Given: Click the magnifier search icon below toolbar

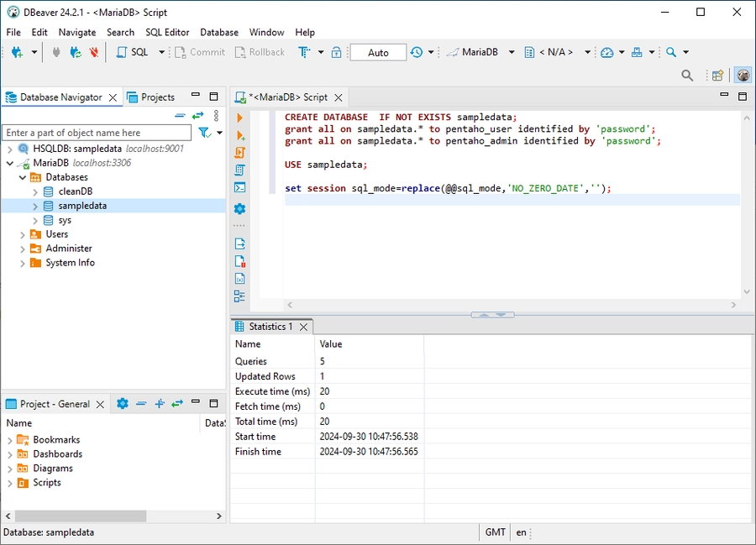Looking at the screenshot, I should tap(687, 75).
